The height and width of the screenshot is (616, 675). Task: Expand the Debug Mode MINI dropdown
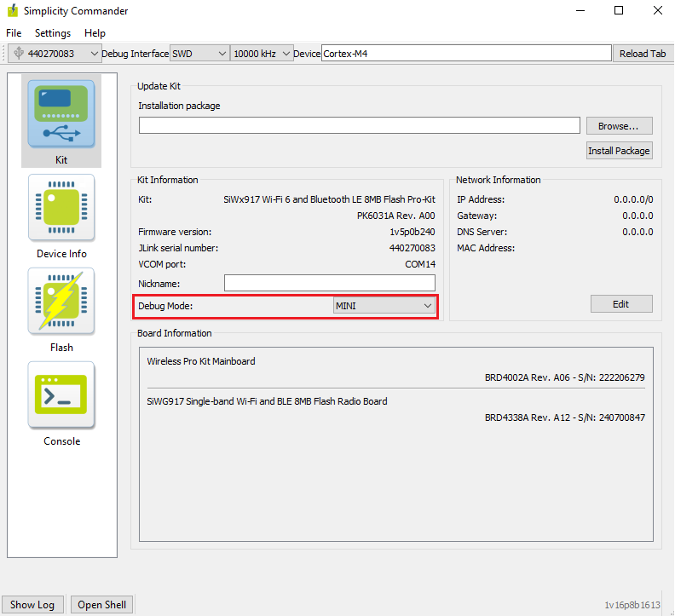point(384,306)
